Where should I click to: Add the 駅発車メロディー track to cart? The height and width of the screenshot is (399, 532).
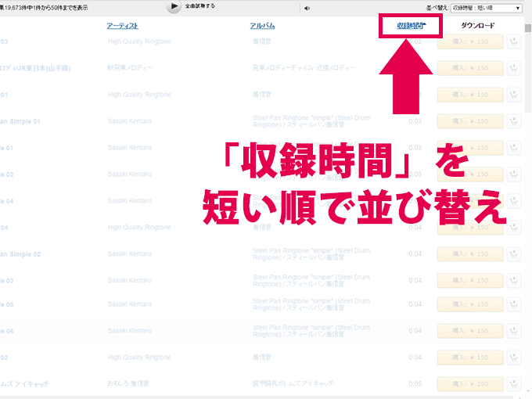point(514,68)
